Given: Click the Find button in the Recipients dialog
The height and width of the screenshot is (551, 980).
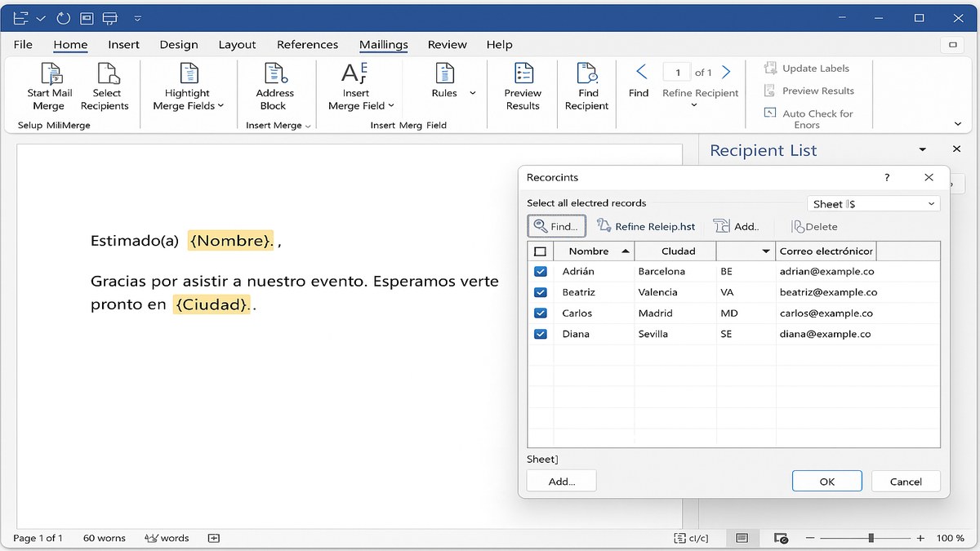Looking at the screenshot, I should [x=556, y=226].
